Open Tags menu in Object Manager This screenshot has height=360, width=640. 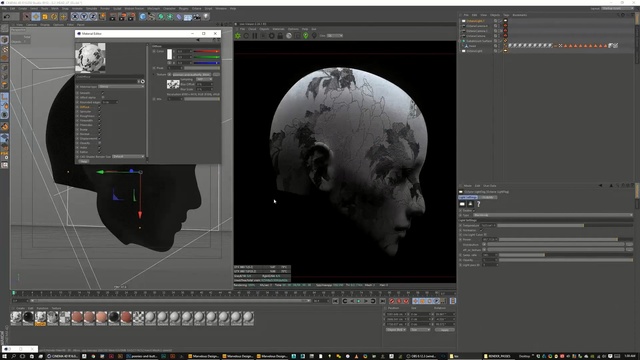(x=506, y=15)
